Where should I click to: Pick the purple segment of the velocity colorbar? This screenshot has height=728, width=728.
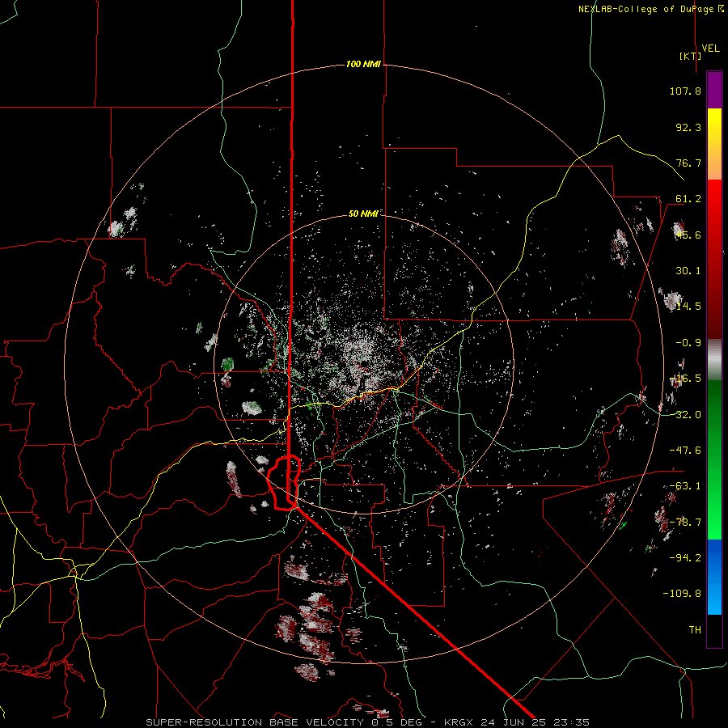(714, 90)
